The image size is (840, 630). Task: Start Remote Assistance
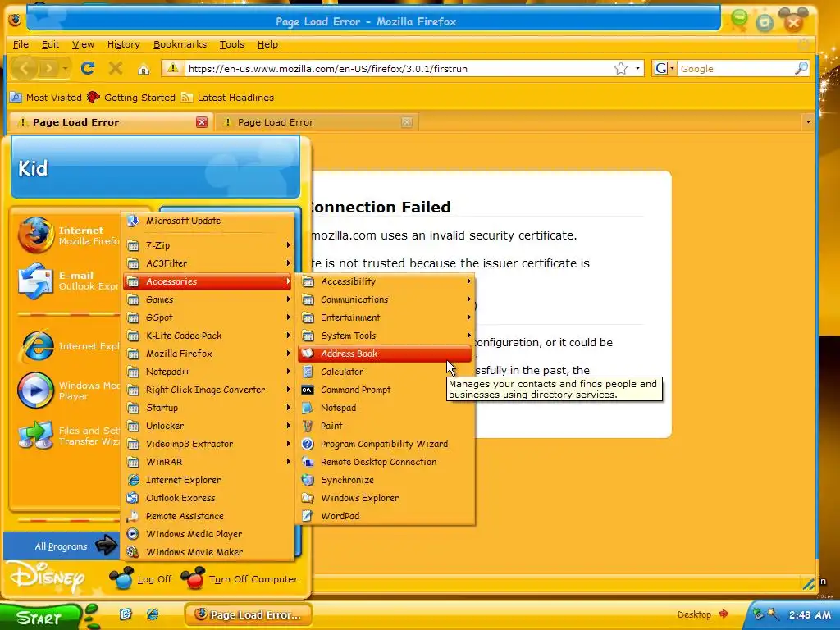208,516
